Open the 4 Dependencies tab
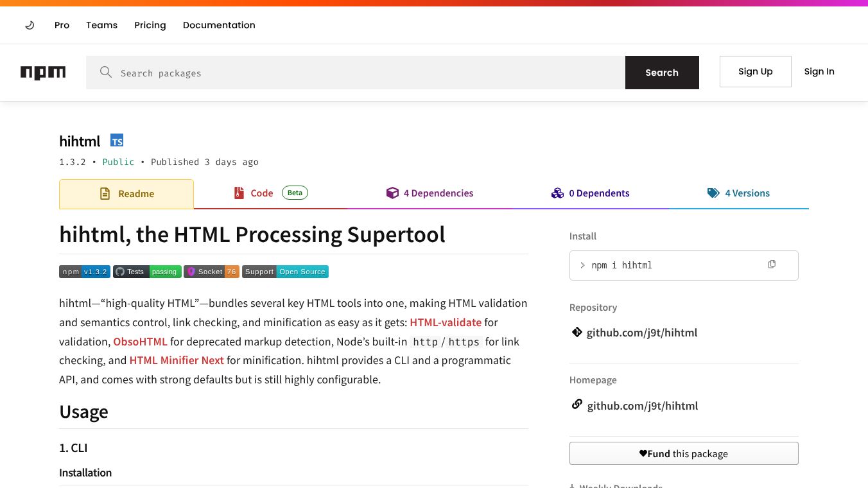 [430, 193]
